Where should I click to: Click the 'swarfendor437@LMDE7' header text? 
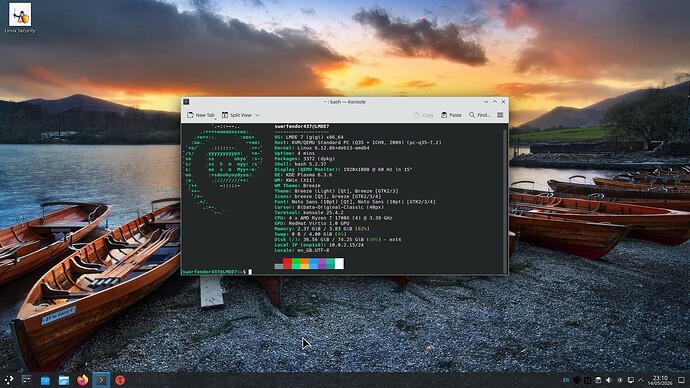tap(302, 126)
